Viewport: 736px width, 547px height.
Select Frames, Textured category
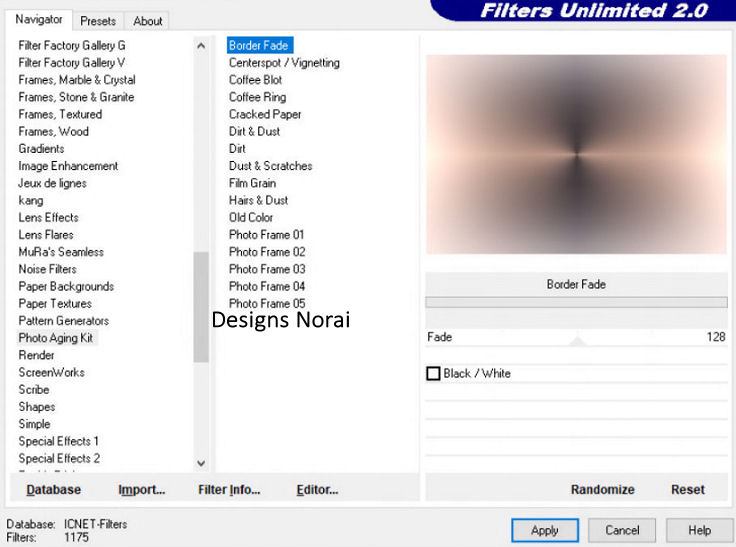click(x=60, y=114)
